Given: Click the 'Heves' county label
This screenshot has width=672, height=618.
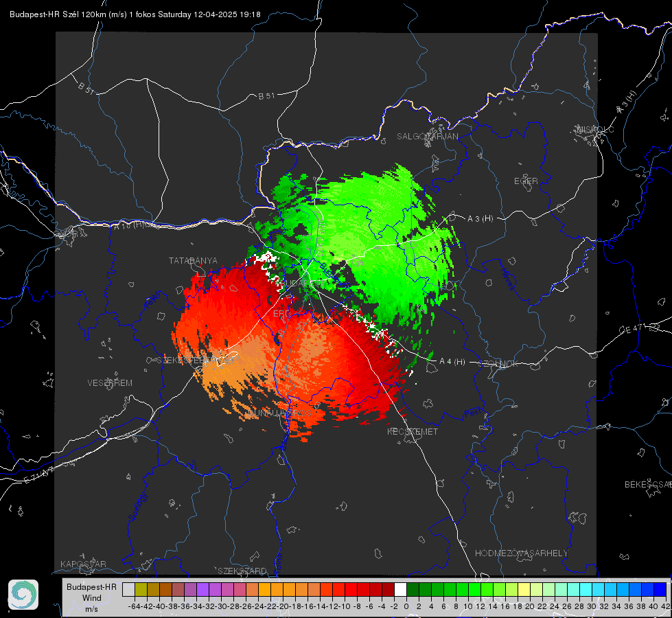Looking at the screenshot, I should point(507,279).
